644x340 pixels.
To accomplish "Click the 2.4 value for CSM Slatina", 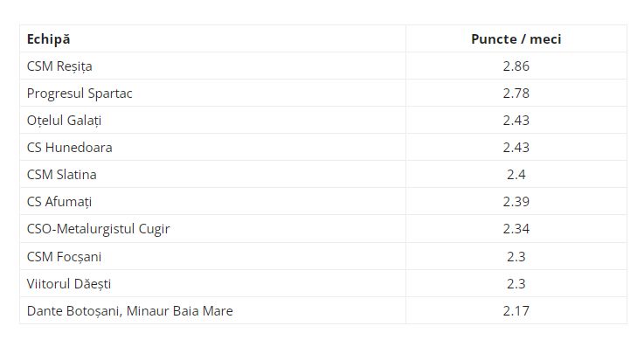I will (516, 175).
